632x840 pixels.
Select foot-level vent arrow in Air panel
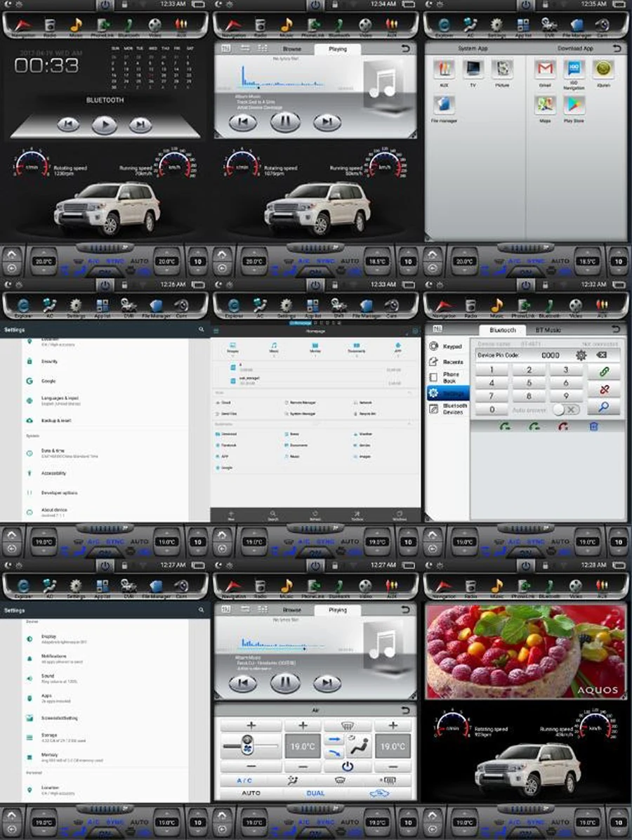(x=334, y=753)
